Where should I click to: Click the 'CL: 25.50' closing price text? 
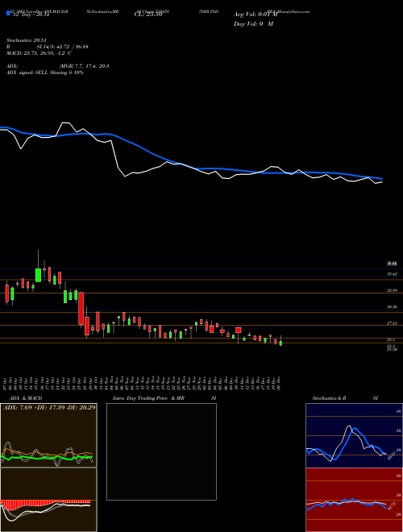point(148,15)
